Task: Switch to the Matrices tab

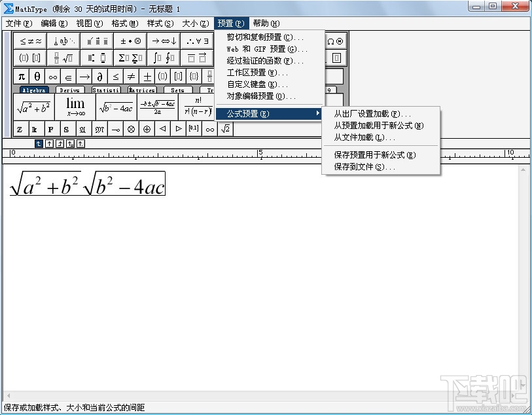Action: click(x=142, y=89)
